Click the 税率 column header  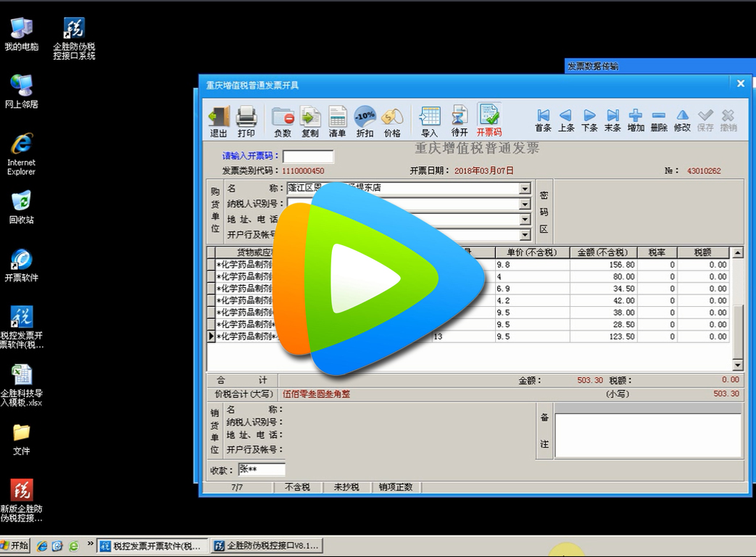pyautogui.click(x=657, y=252)
